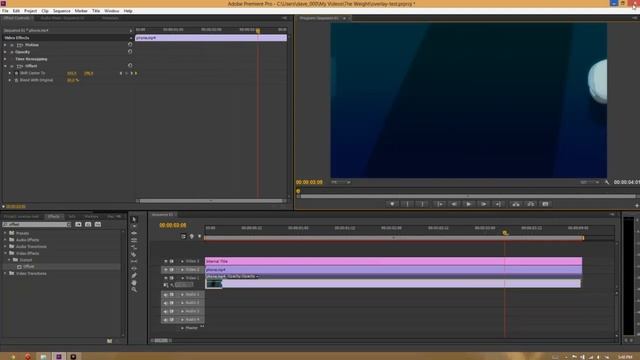Click the Go to Out point button

point(498,204)
